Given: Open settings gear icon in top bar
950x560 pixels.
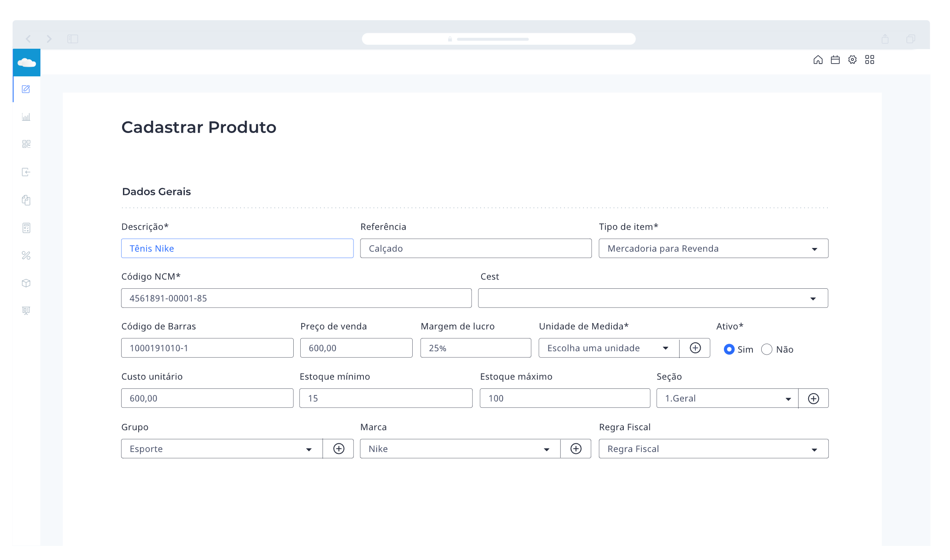Looking at the screenshot, I should (x=852, y=60).
